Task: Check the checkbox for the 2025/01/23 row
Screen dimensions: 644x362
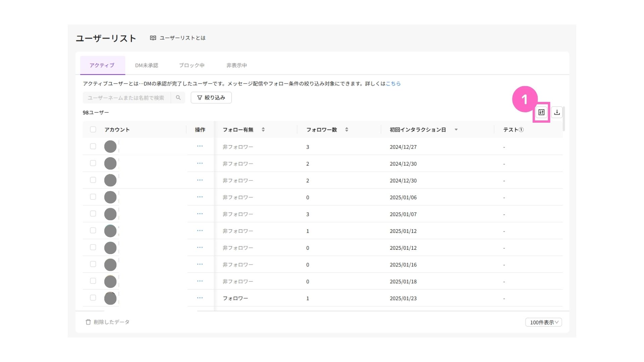Action: [x=93, y=298]
